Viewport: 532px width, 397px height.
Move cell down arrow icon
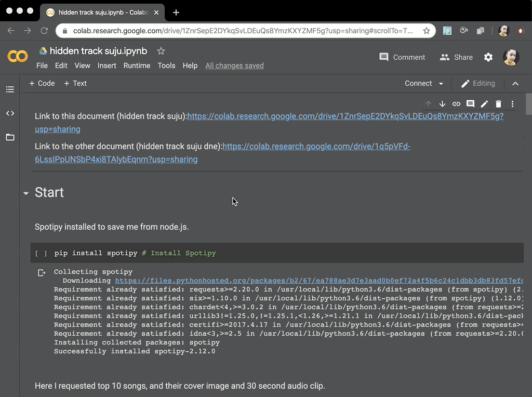point(442,104)
